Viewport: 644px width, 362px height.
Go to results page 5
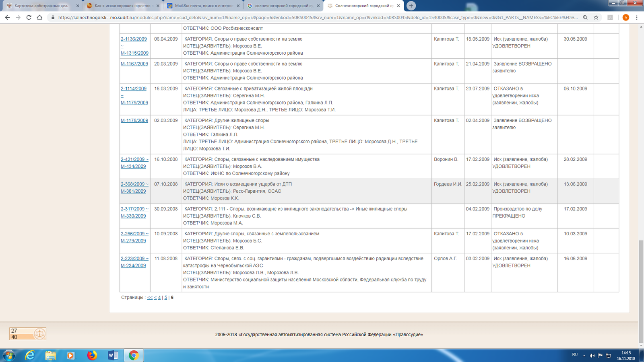click(x=165, y=298)
